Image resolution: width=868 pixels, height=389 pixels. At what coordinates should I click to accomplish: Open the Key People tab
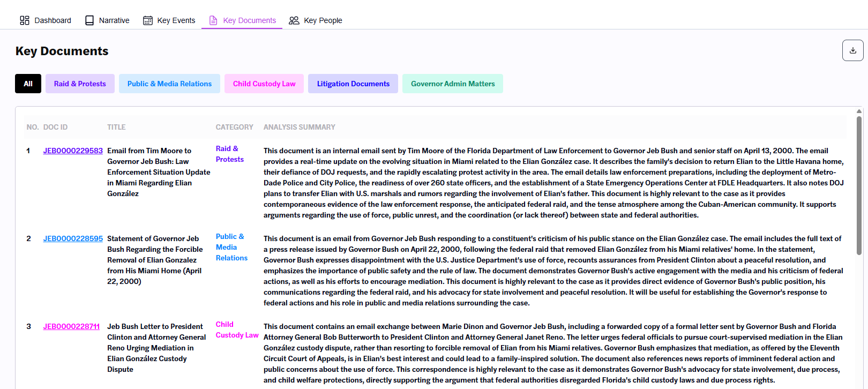click(316, 20)
